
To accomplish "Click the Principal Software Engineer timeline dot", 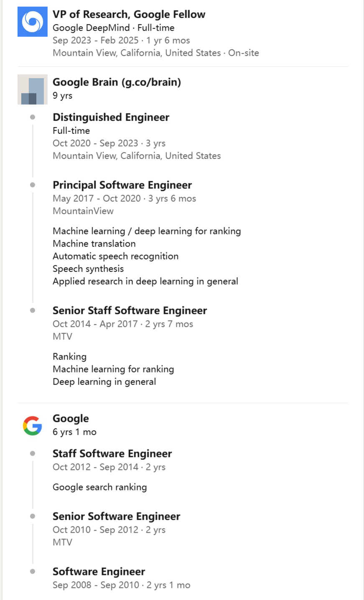I will [x=33, y=185].
